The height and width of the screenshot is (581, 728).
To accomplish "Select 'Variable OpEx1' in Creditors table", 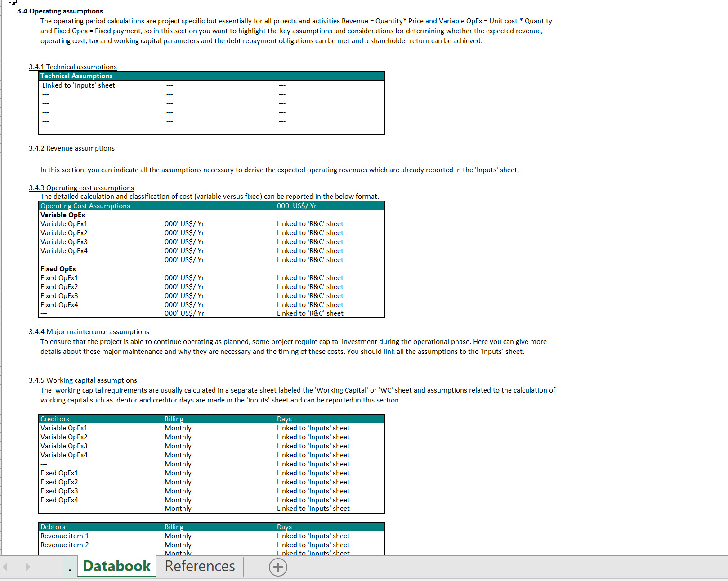I will (64, 428).
